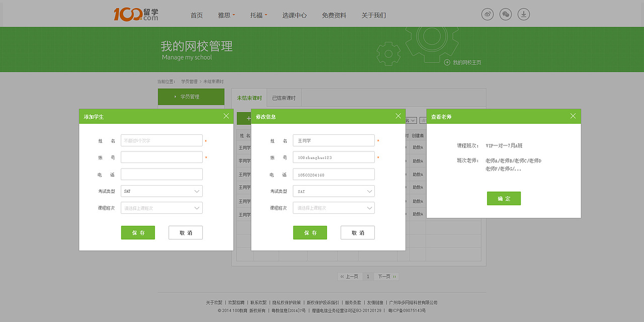Image resolution: width=644 pixels, height=322 pixels.
Task: Open 关于我们 in top navigation
Action: 374,15
